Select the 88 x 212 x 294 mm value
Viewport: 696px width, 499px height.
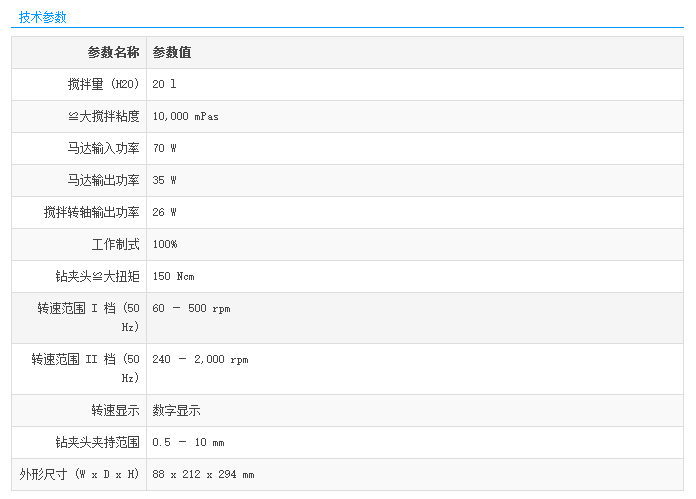pos(203,474)
